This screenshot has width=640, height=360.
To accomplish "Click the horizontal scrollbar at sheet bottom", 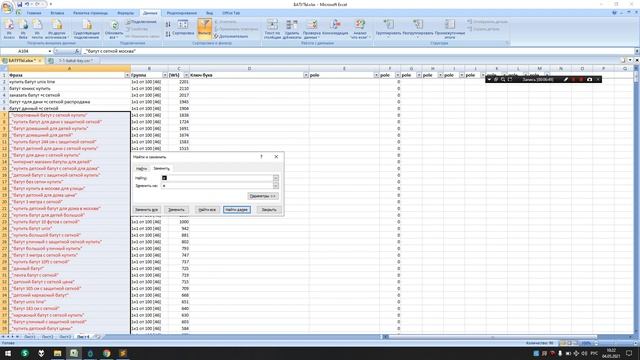I will pos(492,337).
